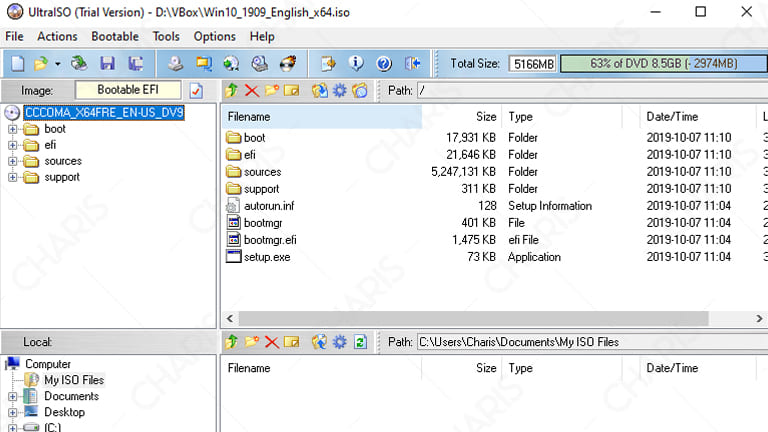Sort image files by Date/Time column header

click(698, 117)
